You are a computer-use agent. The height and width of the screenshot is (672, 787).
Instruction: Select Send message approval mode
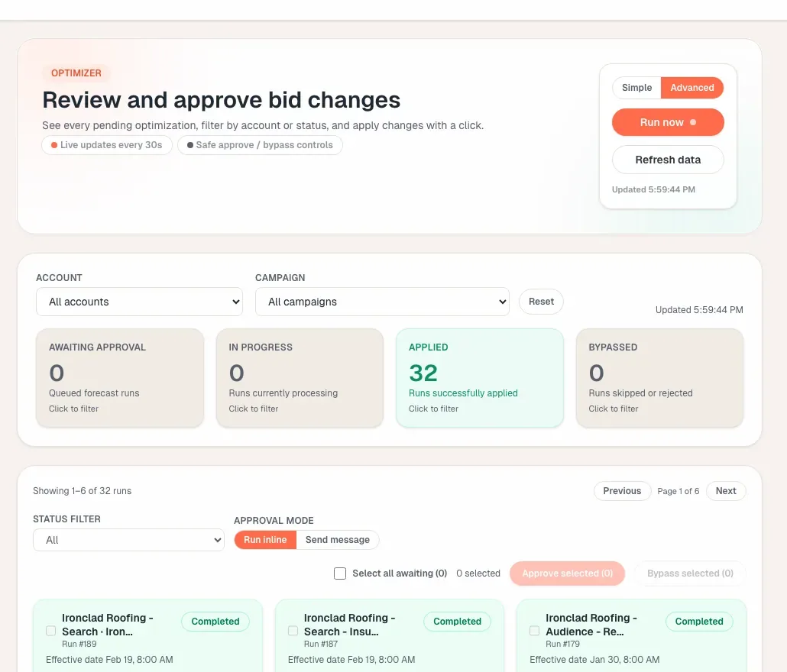coord(337,540)
